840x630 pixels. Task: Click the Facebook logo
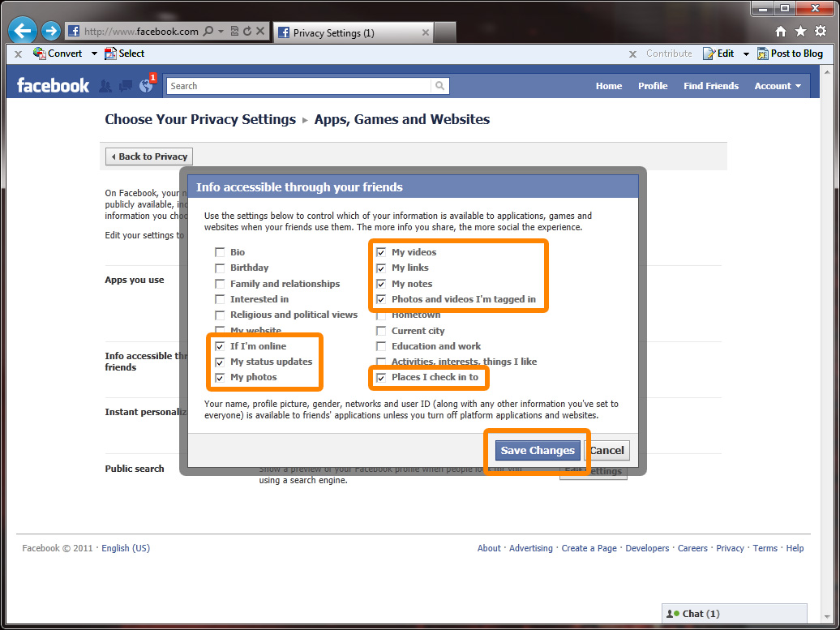(x=53, y=86)
